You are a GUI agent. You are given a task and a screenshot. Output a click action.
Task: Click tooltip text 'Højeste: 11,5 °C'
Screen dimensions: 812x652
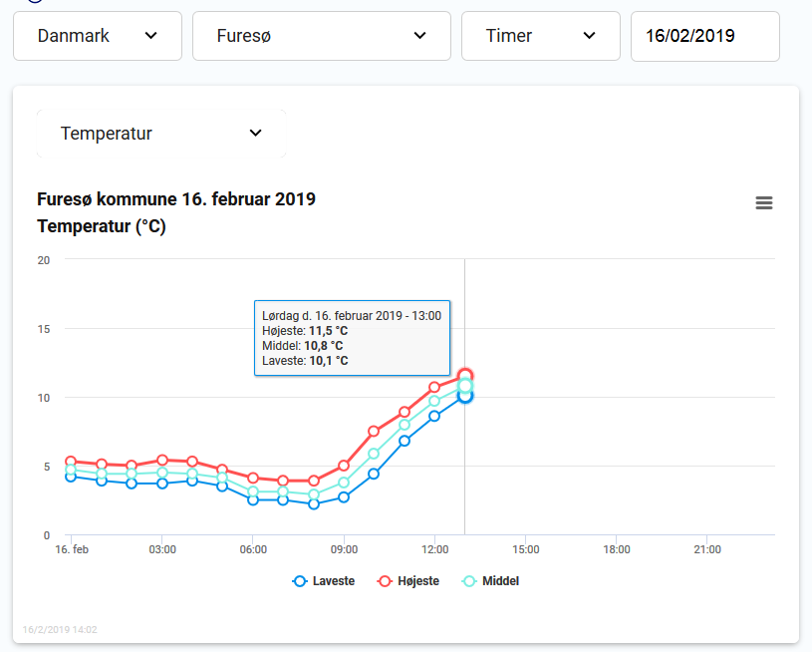pyautogui.click(x=305, y=331)
